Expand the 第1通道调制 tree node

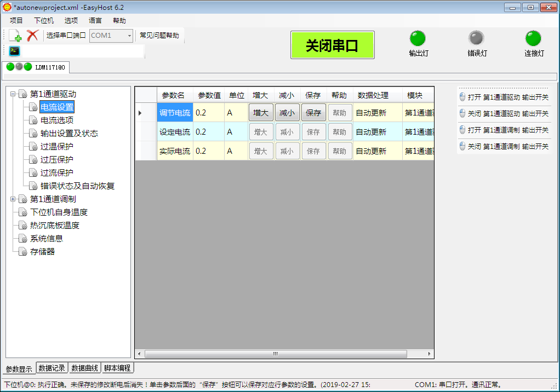pos(13,199)
